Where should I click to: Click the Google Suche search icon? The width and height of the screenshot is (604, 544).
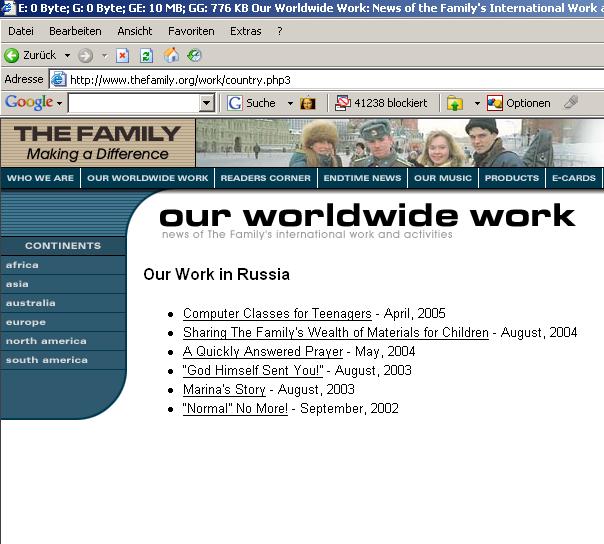coord(235,103)
